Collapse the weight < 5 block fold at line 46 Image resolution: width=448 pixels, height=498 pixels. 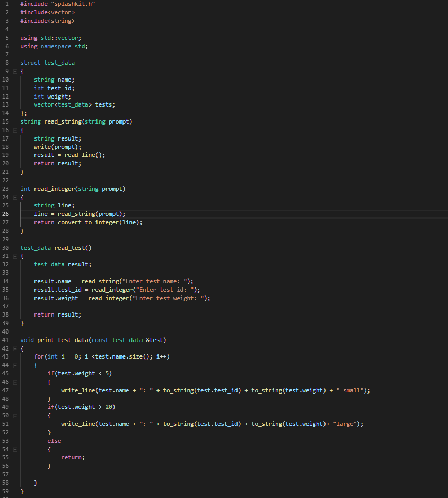pyautogui.click(x=15, y=382)
